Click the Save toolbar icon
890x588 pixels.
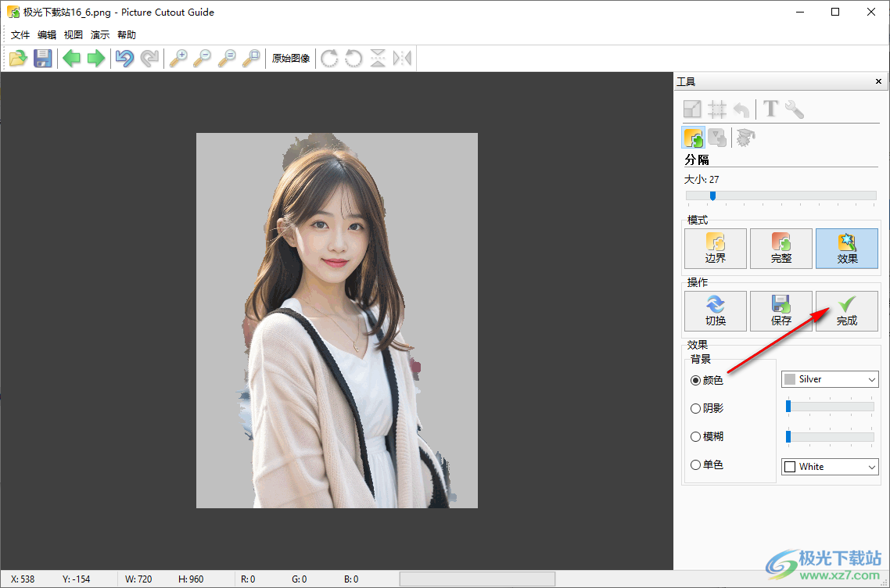click(43, 58)
